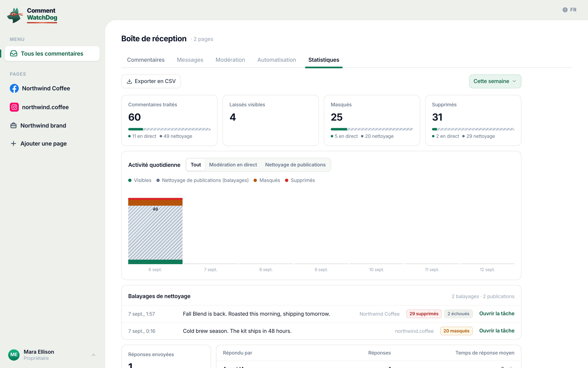Click the inbox icon beside Tous les commentaires
Viewport: 588px width, 368px height.
pos(14,54)
